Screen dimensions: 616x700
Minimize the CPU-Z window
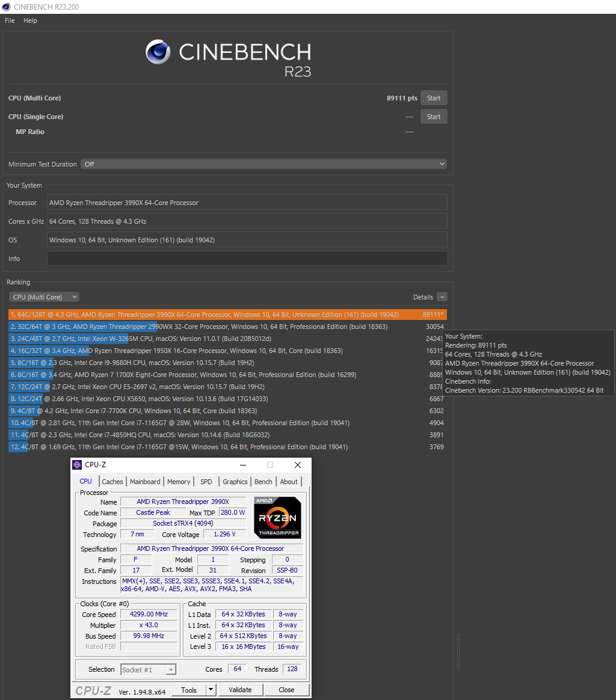click(242, 465)
